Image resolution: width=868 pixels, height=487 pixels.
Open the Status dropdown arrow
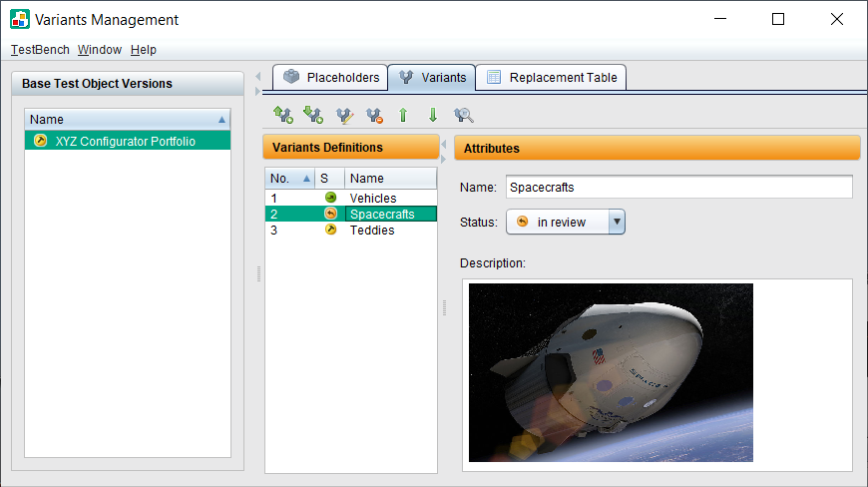click(616, 222)
